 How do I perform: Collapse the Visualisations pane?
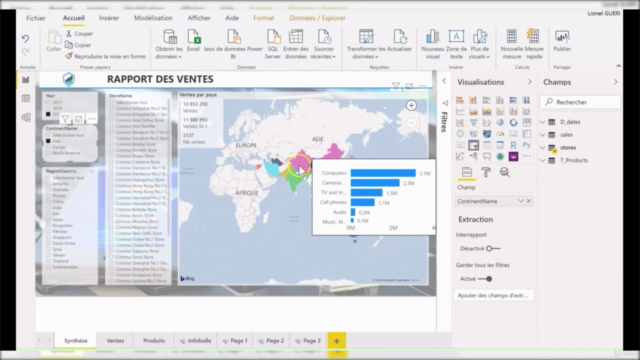coord(529,82)
